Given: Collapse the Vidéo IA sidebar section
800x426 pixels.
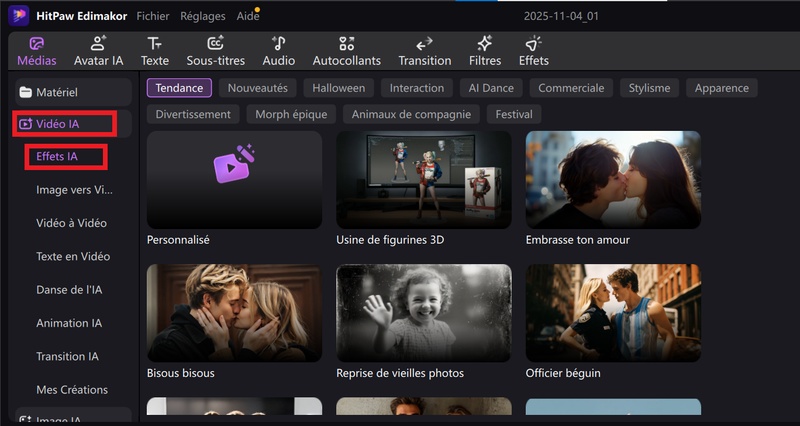Looking at the screenshot, I should click(70, 124).
